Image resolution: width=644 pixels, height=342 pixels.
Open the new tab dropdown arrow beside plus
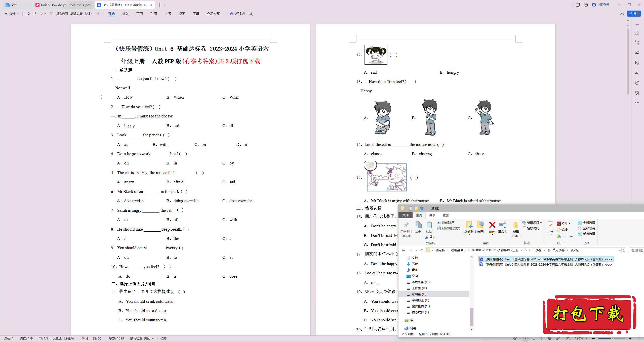coord(165,5)
